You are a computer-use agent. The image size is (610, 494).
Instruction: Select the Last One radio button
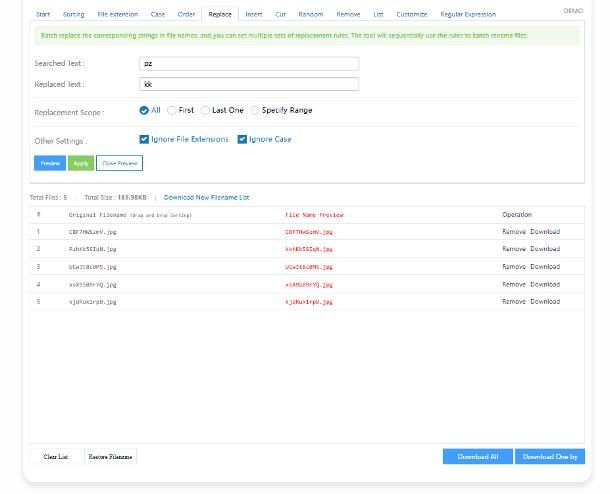(206, 111)
